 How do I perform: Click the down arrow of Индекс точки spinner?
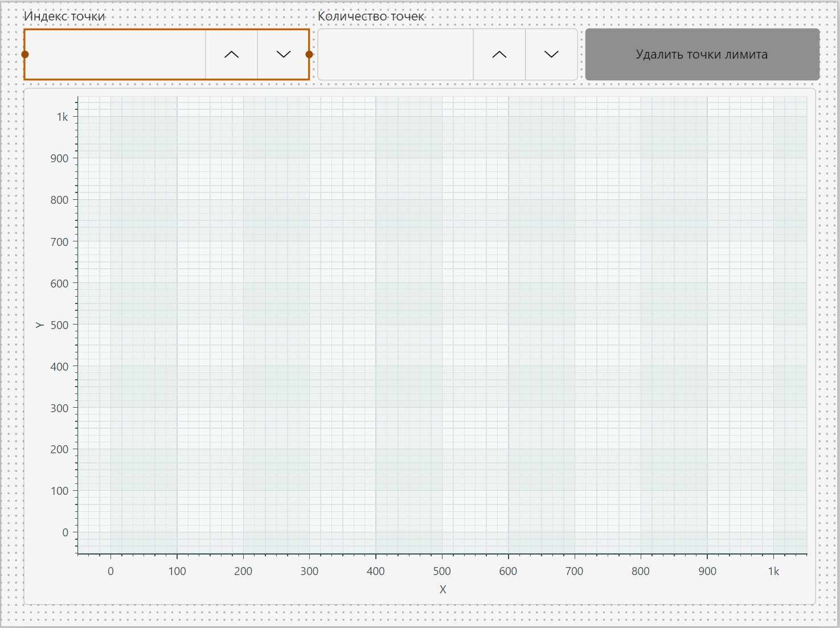pos(283,55)
